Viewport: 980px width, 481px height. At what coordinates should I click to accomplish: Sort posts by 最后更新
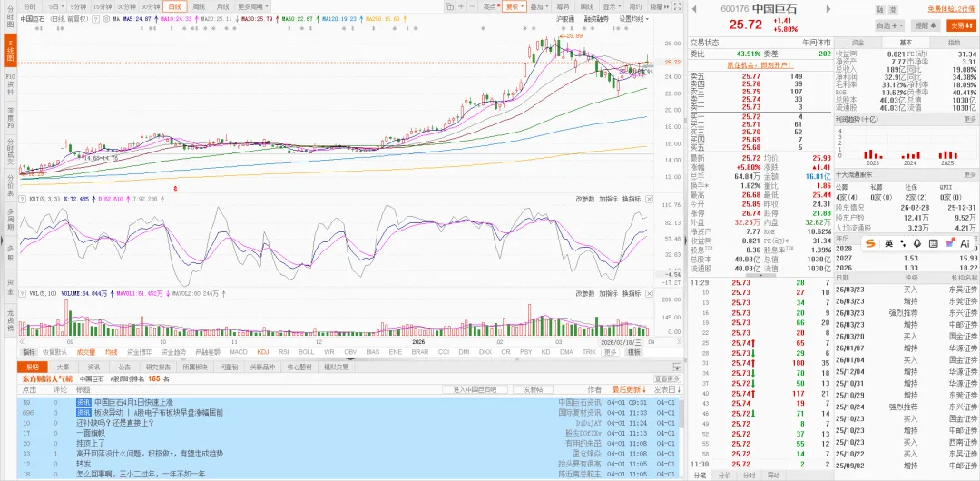click(629, 389)
